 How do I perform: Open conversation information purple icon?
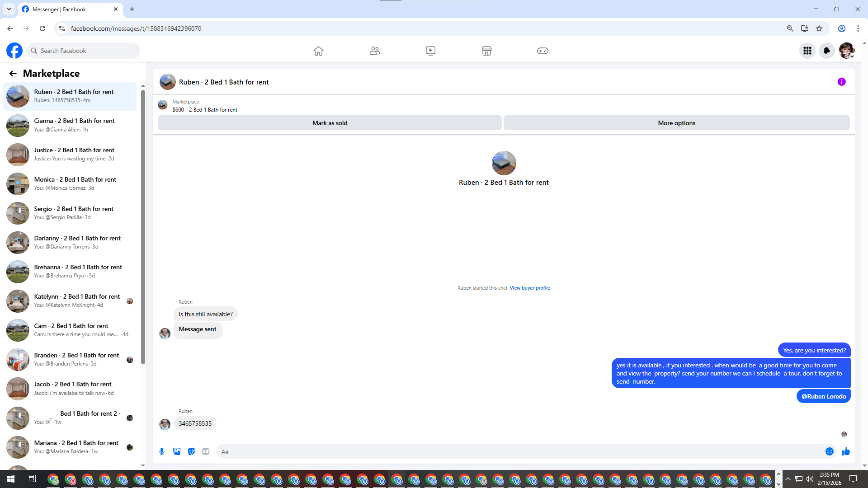[x=841, y=82]
